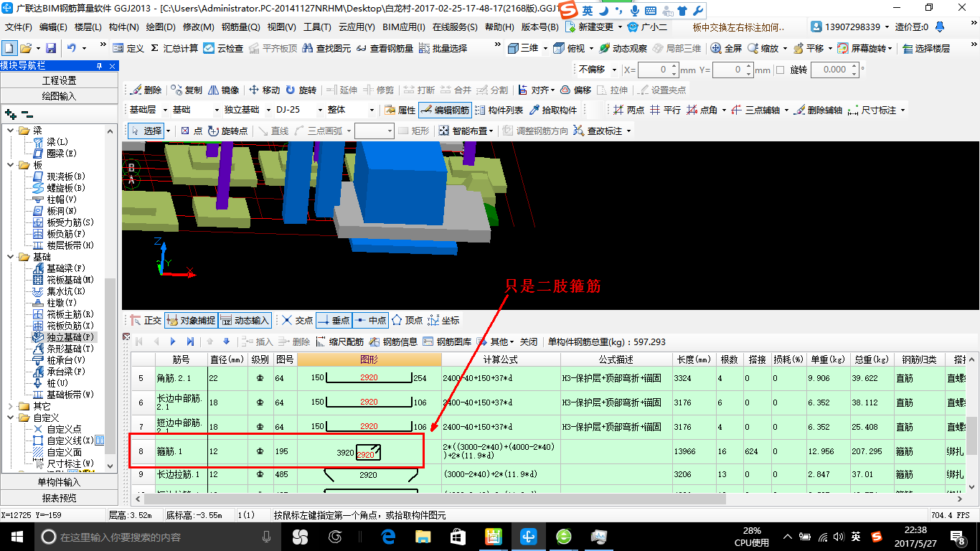This screenshot has height=551, width=980.
Task: Click 关闭 in rebar edit toolbar
Action: click(529, 342)
